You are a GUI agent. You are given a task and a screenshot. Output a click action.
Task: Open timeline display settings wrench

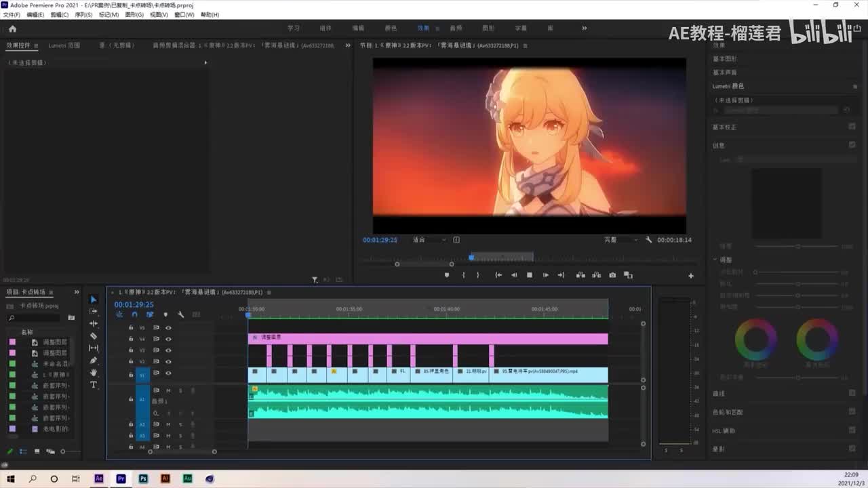coord(181,314)
